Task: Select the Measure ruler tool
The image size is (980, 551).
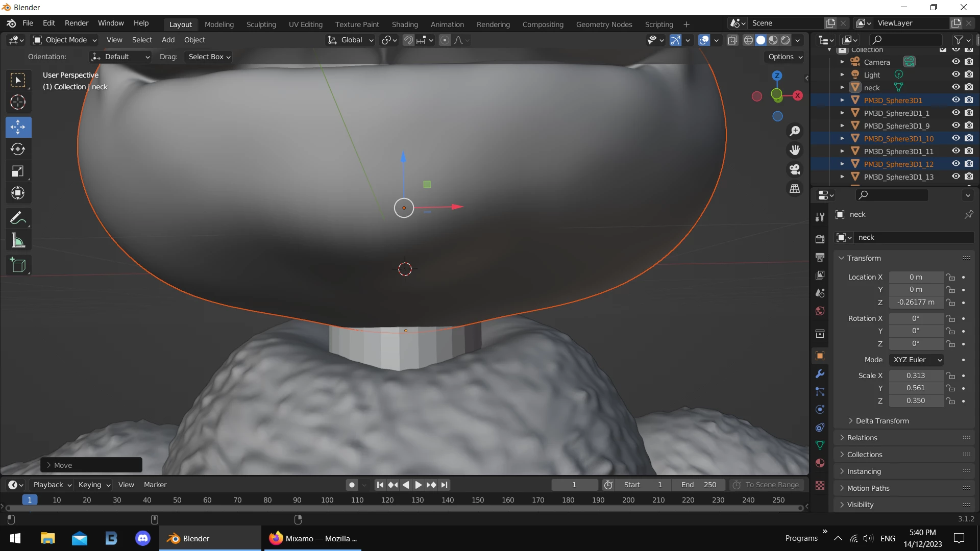Action: tap(18, 241)
